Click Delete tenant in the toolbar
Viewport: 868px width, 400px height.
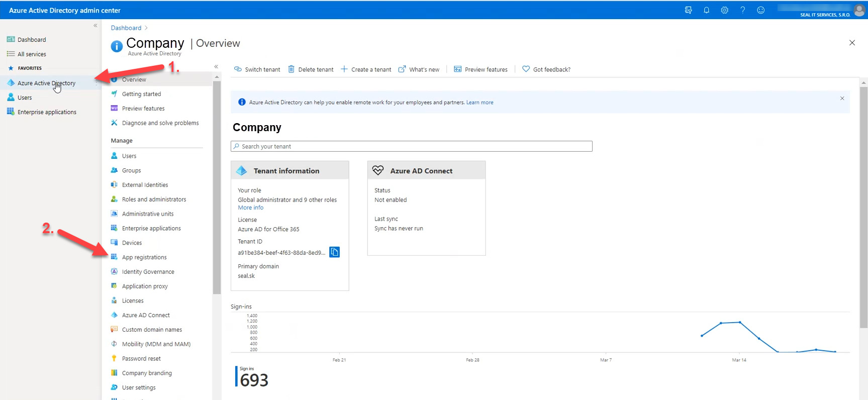pos(311,69)
